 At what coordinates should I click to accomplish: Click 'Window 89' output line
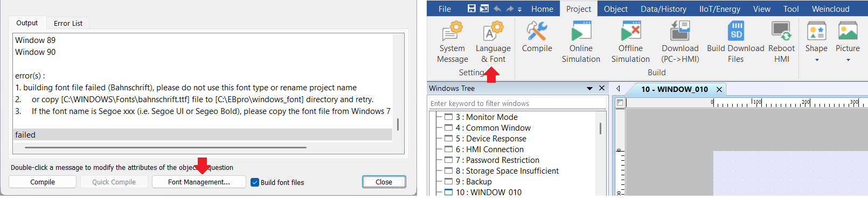click(x=35, y=40)
